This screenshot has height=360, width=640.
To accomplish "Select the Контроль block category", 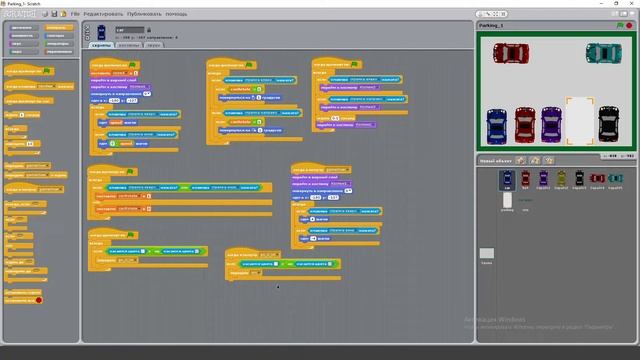I will point(59,28).
